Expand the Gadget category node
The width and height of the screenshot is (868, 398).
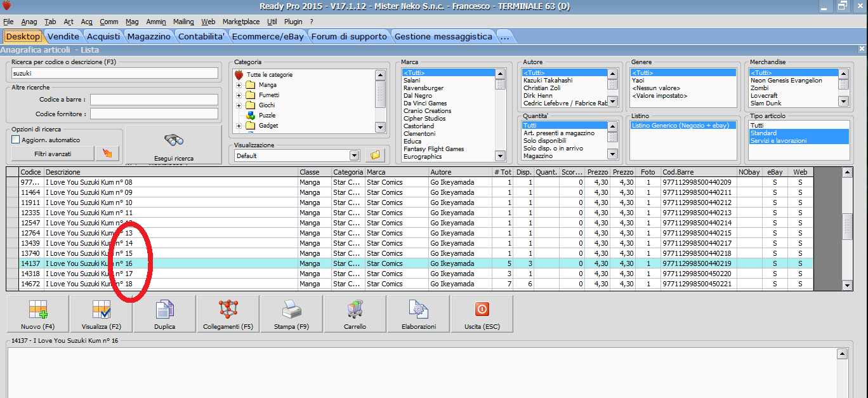pyautogui.click(x=239, y=126)
